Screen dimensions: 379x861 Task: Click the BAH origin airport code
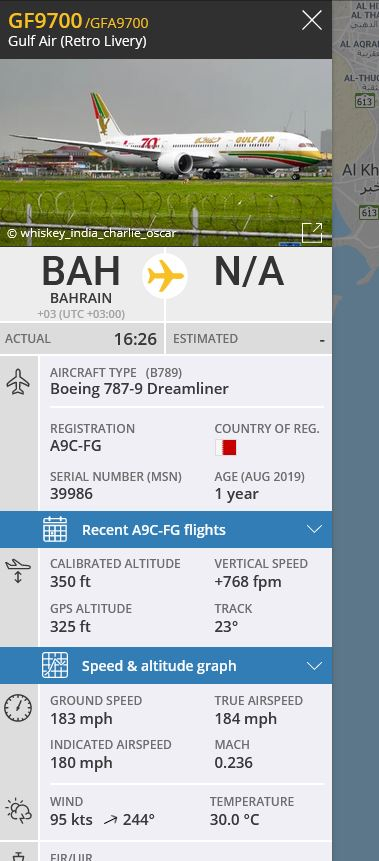click(81, 271)
